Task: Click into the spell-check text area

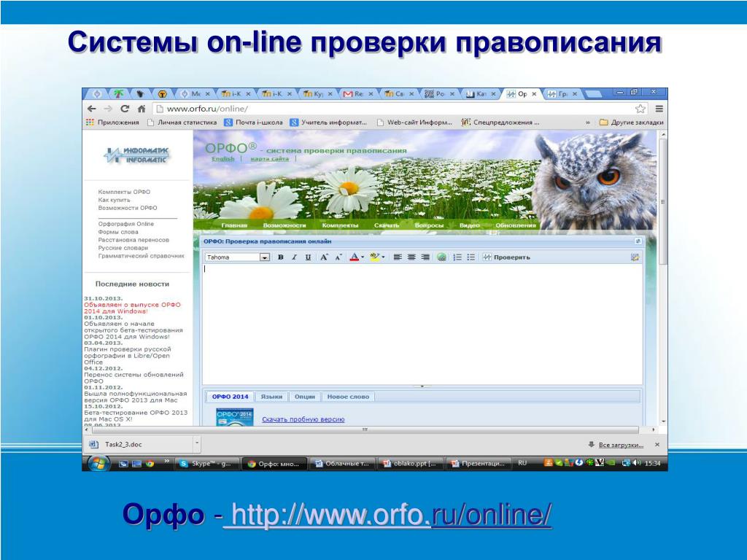Action: 422,324
